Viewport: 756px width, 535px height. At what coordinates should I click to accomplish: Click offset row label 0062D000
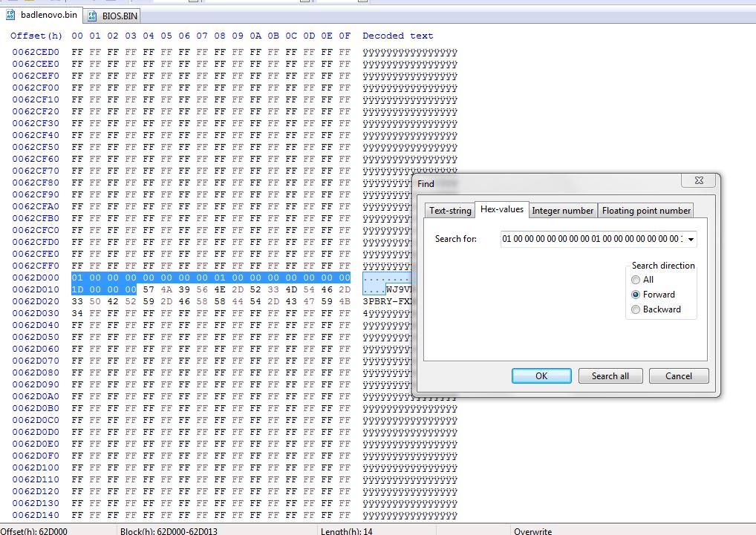(x=36, y=278)
